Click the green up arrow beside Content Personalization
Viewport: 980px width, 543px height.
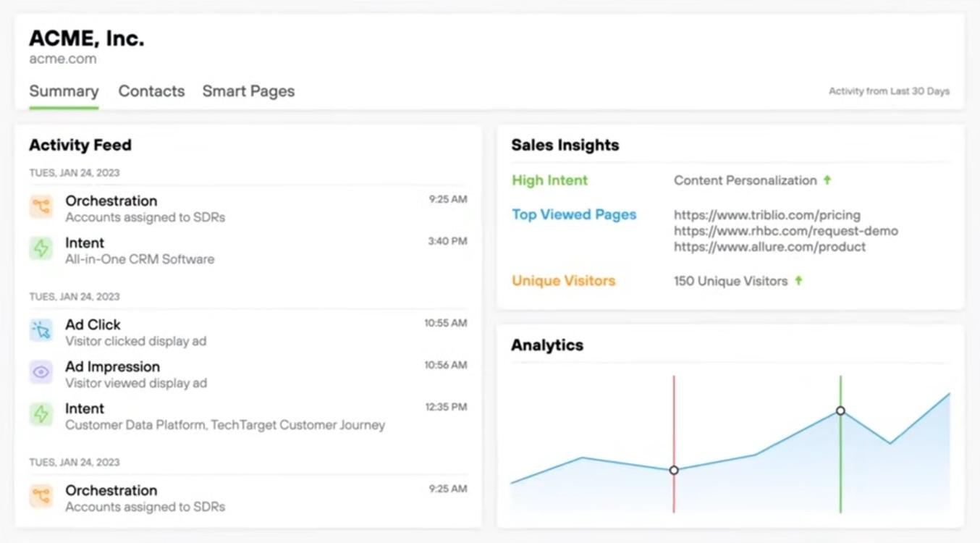point(827,180)
